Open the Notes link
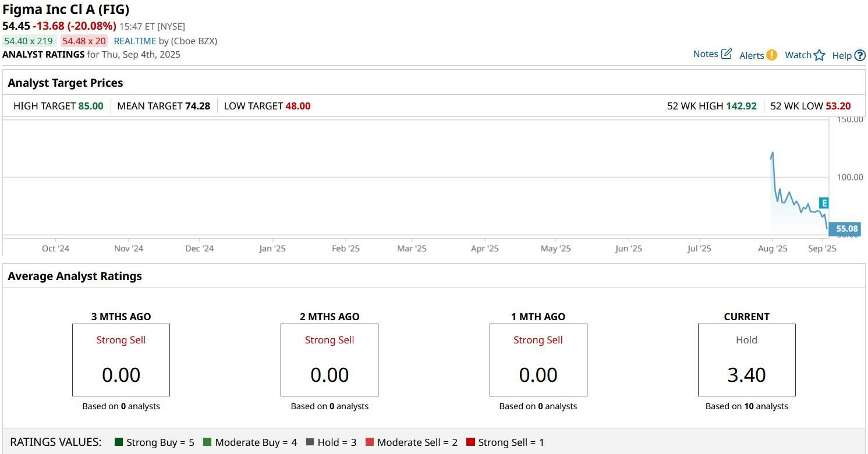 tap(706, 54)
